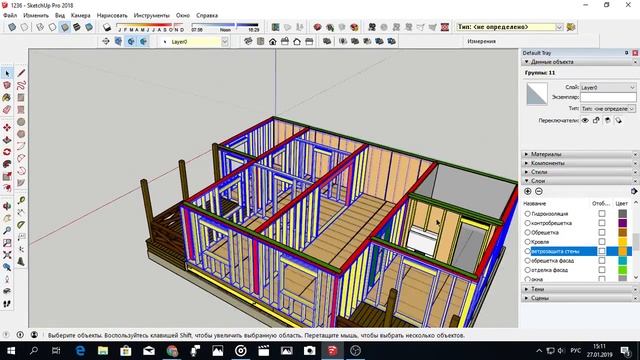Select the Scale tool
Image resolution: width=640 pixels, height=360 pixels.
coord(7,176)
